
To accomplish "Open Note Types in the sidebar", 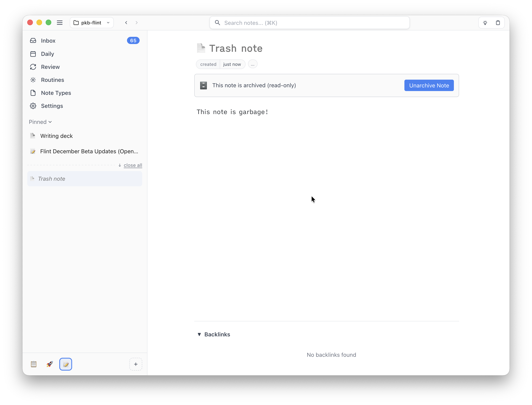I will [x=56, y=93].
